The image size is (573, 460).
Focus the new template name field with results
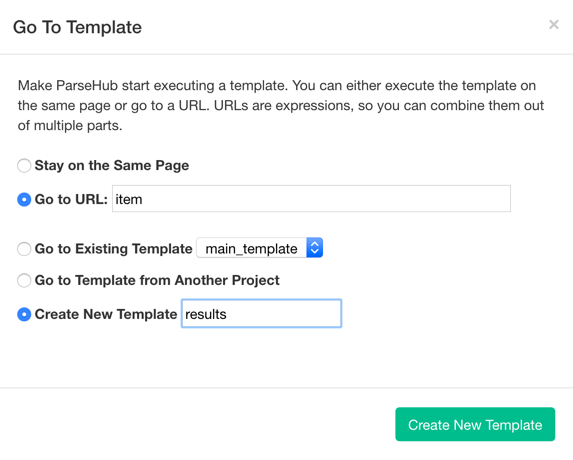click(262, 313)
